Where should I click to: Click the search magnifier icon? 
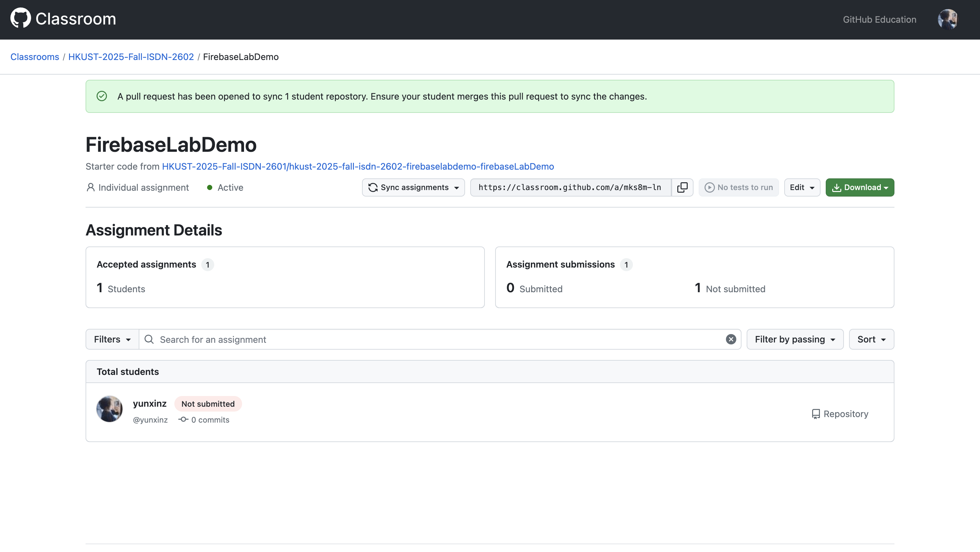click(149, 339)
